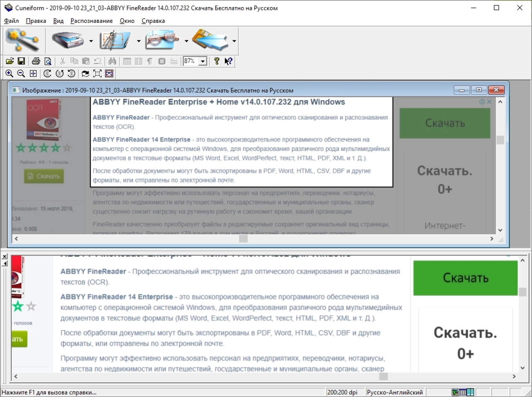The image size is (532, 397).
Task: Click green Скачать button in image window
Action: click(x=445, y=123)
